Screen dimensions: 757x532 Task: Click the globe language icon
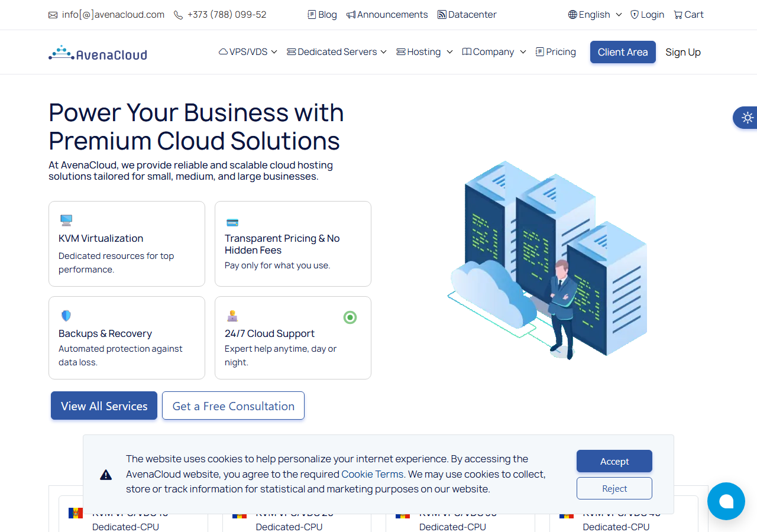click(x=572, y=15)
